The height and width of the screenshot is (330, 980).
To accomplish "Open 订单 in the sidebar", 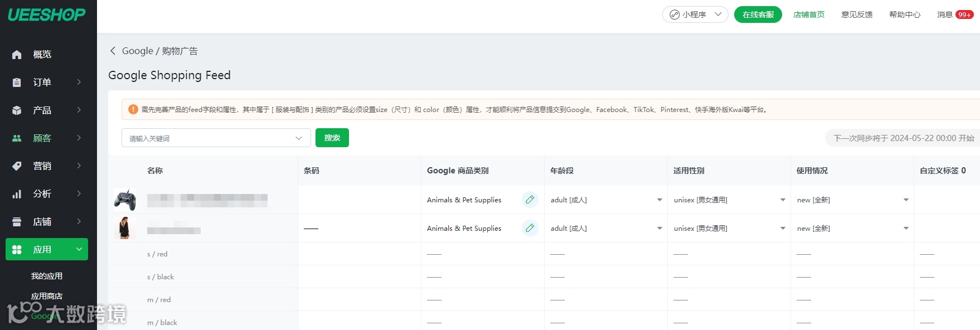I will (42, 82).
